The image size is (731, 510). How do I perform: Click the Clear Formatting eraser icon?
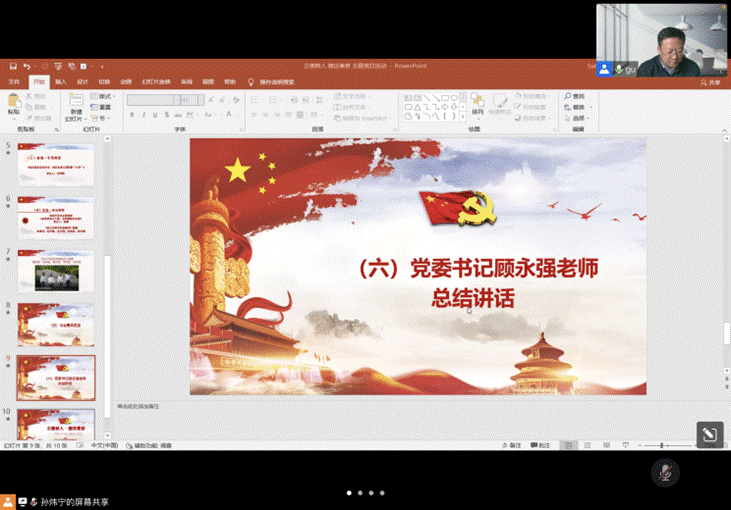point(236,100)
